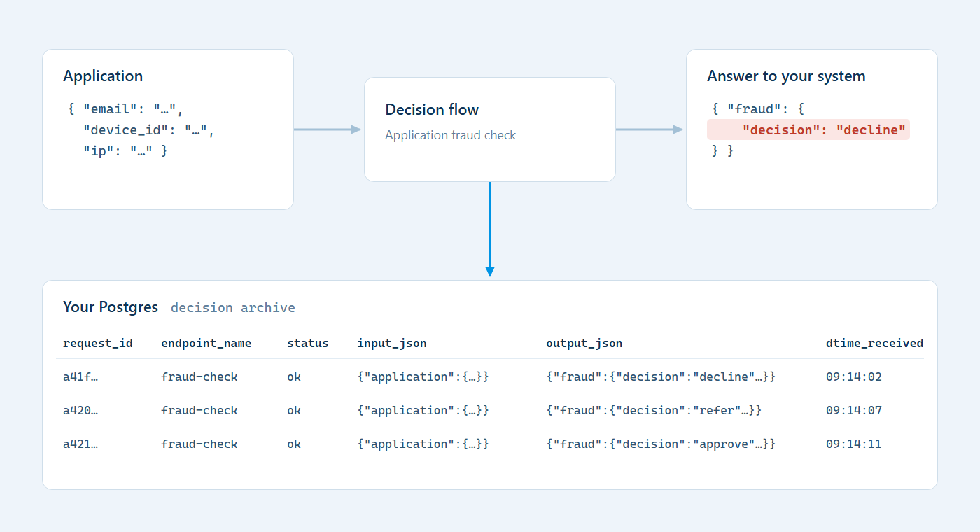Select request ID a41f… in the table
980x532 pixels.
click(80, 377)
